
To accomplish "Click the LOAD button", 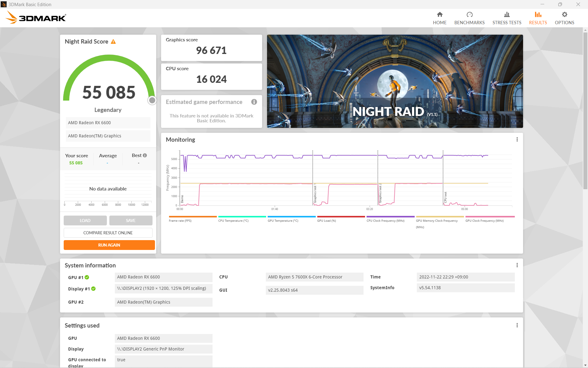I will point(85,220).
